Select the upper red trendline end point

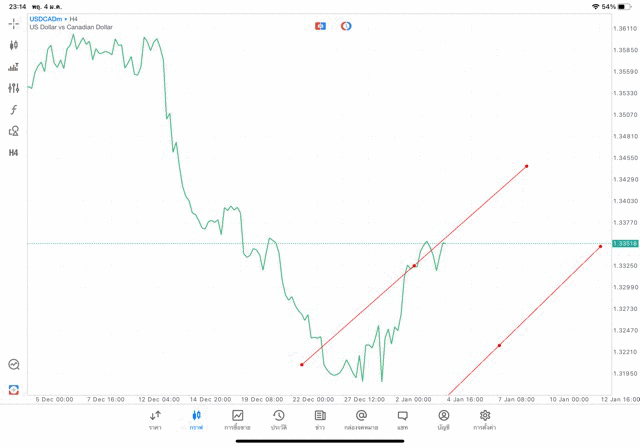click(x=526, y=166)
